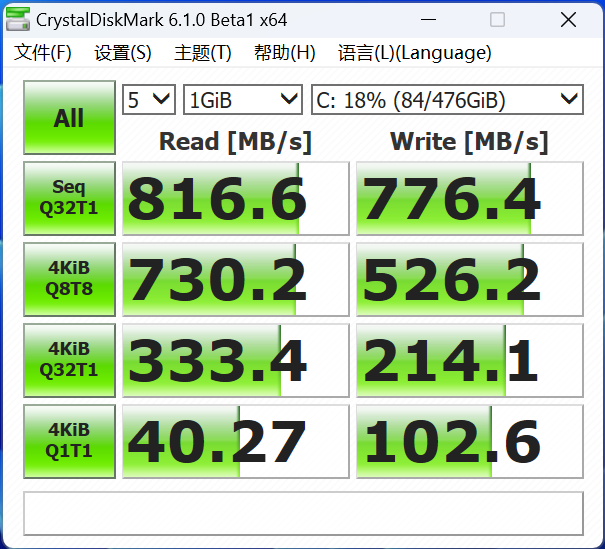Image resolution: width=605 pixels, height=549 pixels.
Task: Open the drive selector showing C: 18%
Action: pos(447,99)
